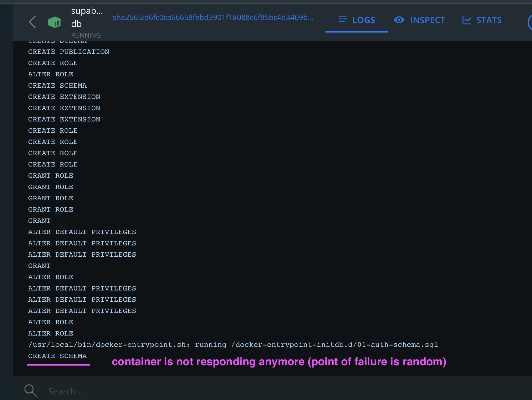This screenshot has width=532, height=400.
Task: Open the sha256 image hash link
Action: 213,18
